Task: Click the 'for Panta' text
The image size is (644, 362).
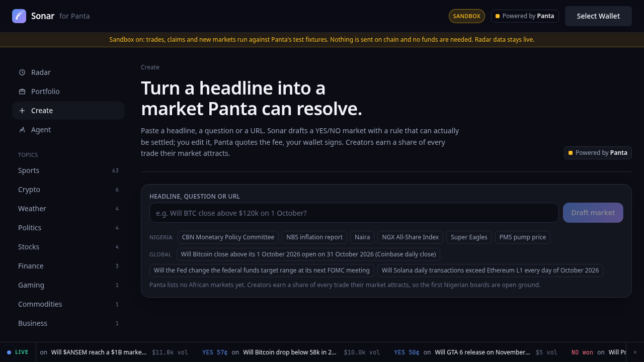Action: (x=74, y=16)
